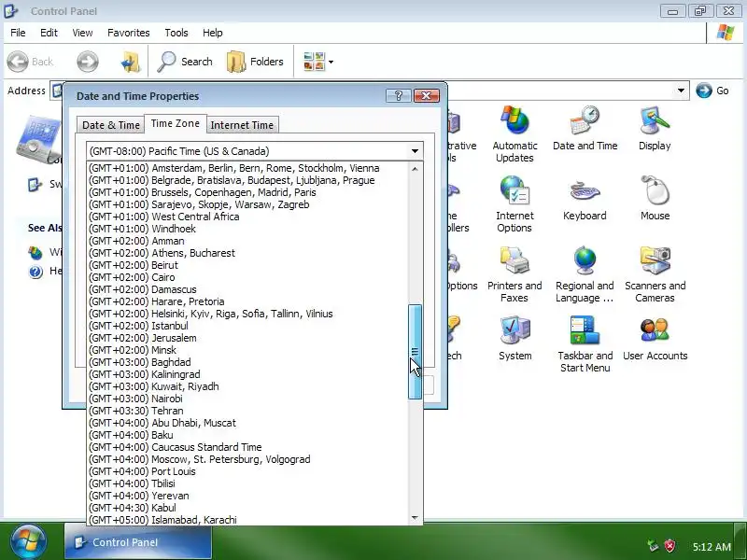Open Regional and Language Options icon
The height and width of the screenshot is (560, 747).
pyautogui.click(x=585, y=274)
